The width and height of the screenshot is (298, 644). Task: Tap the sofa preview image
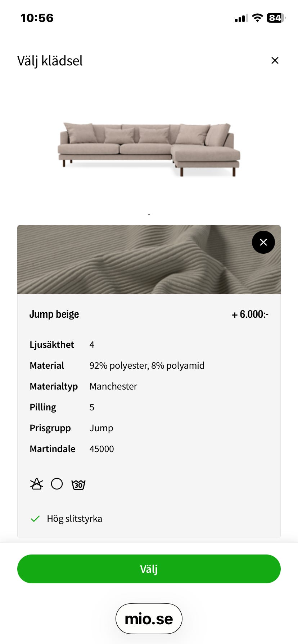point(149,149)
